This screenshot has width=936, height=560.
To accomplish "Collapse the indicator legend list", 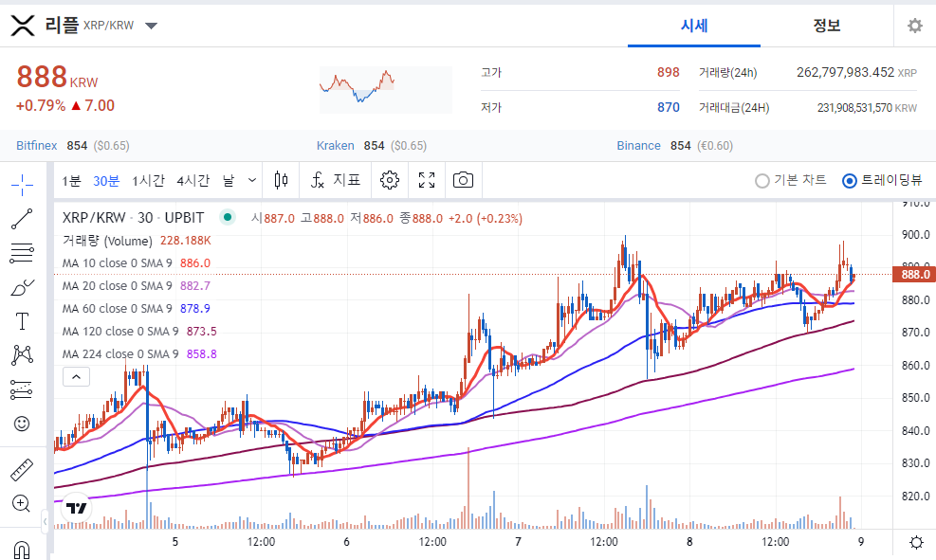I will pyautogui.click(x=77, y=377).
